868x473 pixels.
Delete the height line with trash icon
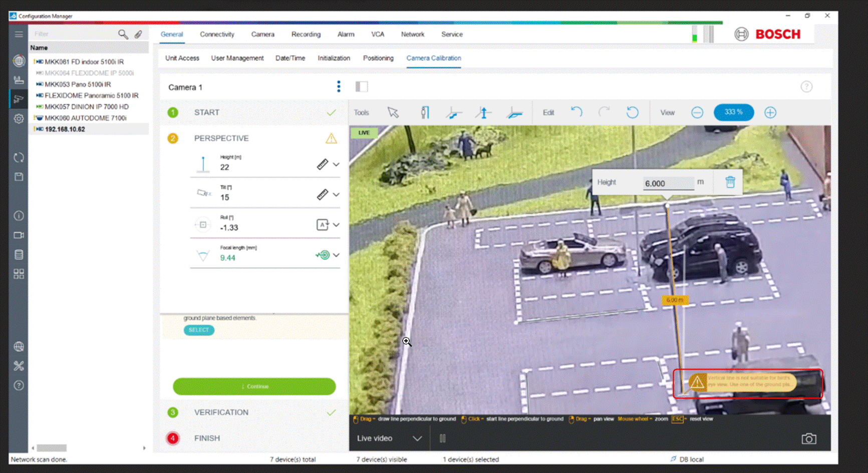point(730,182)
